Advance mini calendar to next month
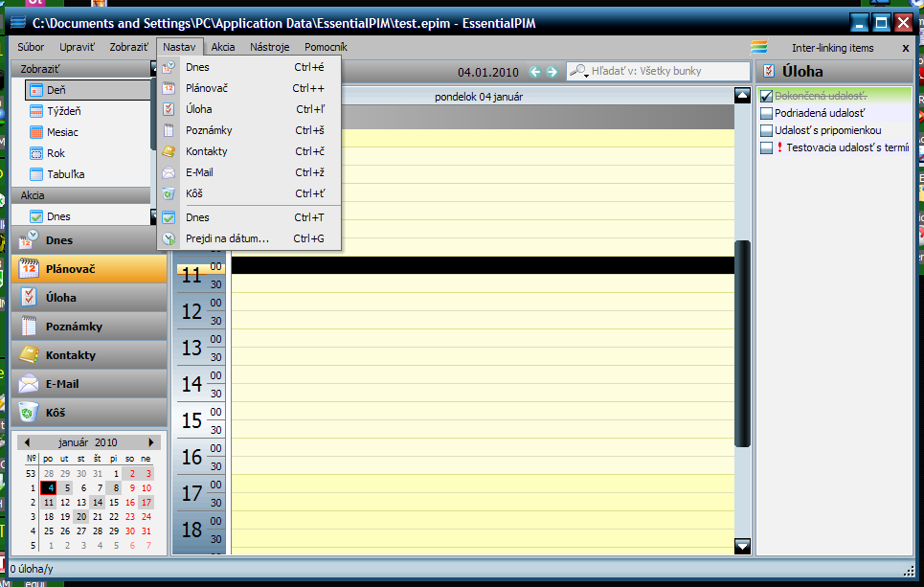 151,442
